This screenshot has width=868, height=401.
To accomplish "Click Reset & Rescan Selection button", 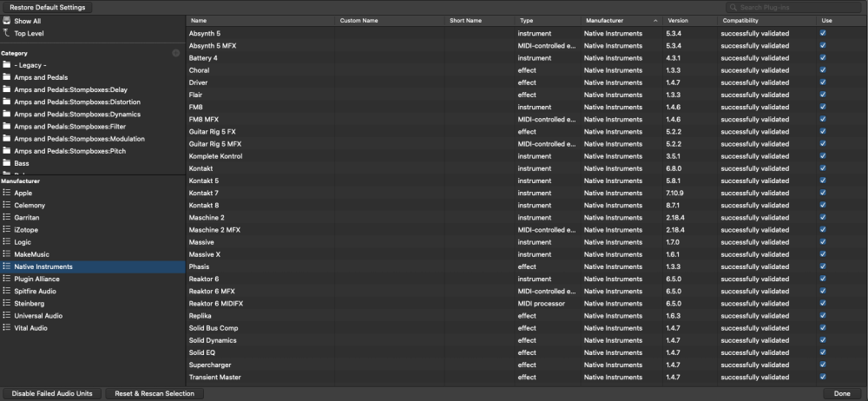I will tap(155, 393).
